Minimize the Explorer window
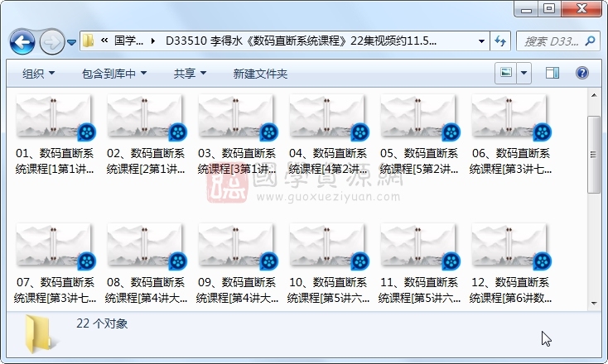 coord(526,9)
